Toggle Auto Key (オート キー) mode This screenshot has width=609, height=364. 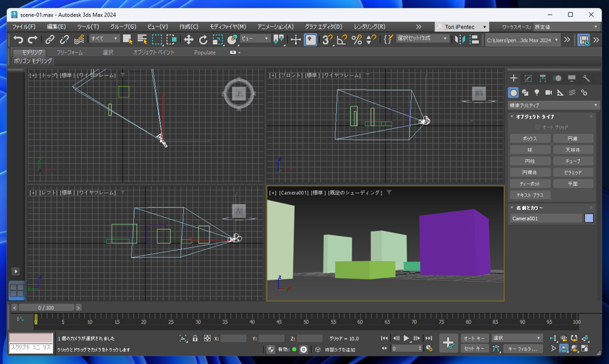(475, 338)
